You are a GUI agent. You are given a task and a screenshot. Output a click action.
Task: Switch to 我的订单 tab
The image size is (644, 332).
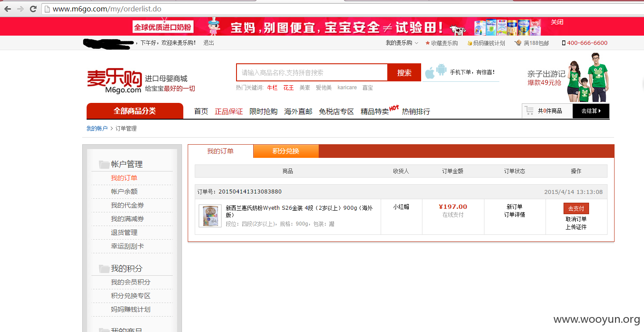(x=221, y=151)
